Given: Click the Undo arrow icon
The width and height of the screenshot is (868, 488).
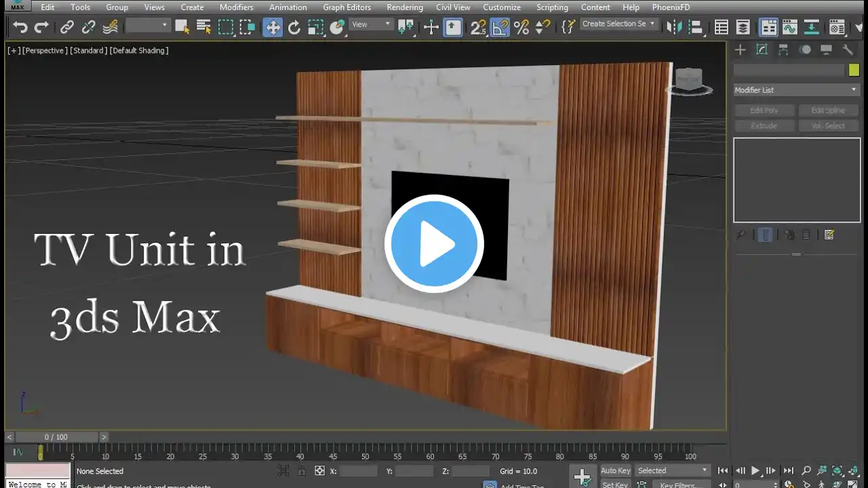Looking at the screenshot, I should click(x=20, y=27).
